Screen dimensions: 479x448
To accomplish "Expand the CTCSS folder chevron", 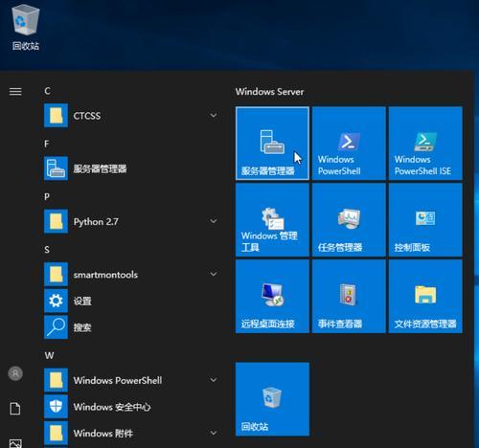I will click(x=214, y=115).
